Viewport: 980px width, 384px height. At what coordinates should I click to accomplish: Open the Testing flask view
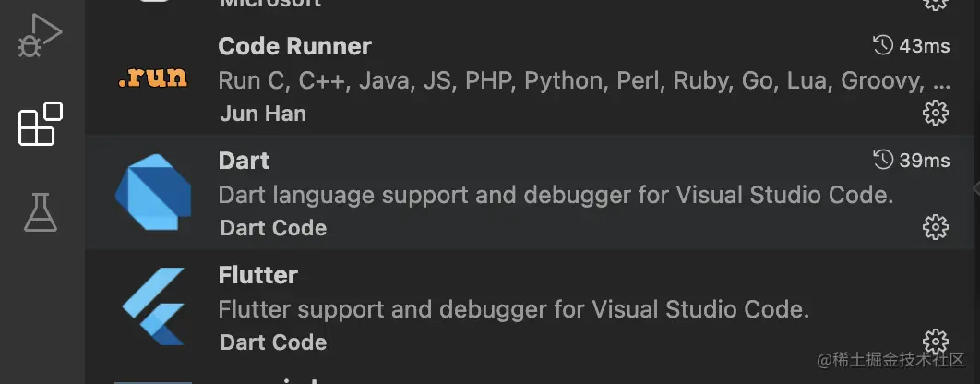(40, 212)
